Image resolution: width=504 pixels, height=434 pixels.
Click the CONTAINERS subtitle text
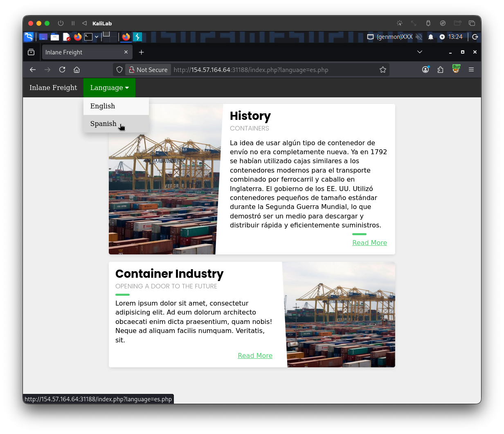(x=250, y=128)
